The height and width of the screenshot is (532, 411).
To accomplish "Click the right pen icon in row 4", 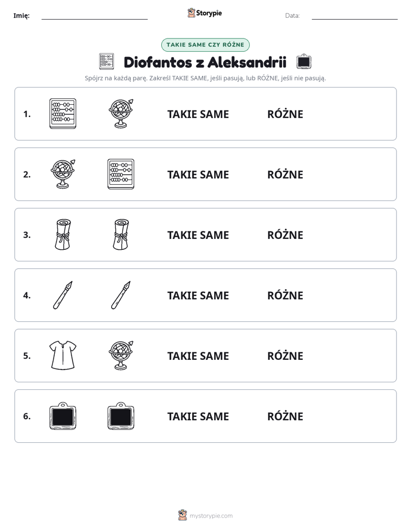I will (x=121, y=295).
